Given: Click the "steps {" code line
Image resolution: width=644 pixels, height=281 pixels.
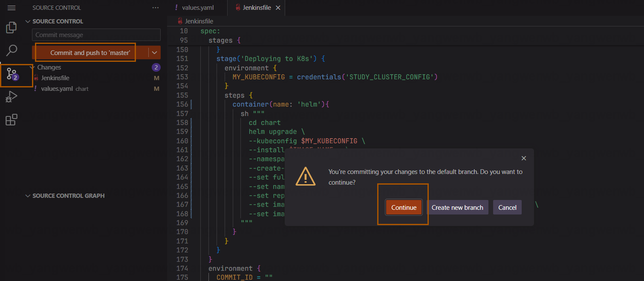Looking at the screenshot, I should tap(239, 95).
